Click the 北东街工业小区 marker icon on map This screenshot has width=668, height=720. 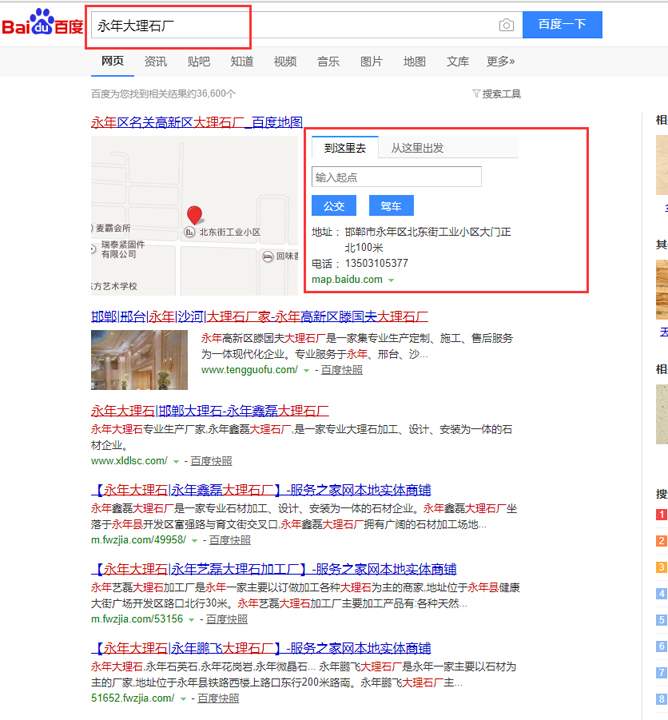pos(189,232)
